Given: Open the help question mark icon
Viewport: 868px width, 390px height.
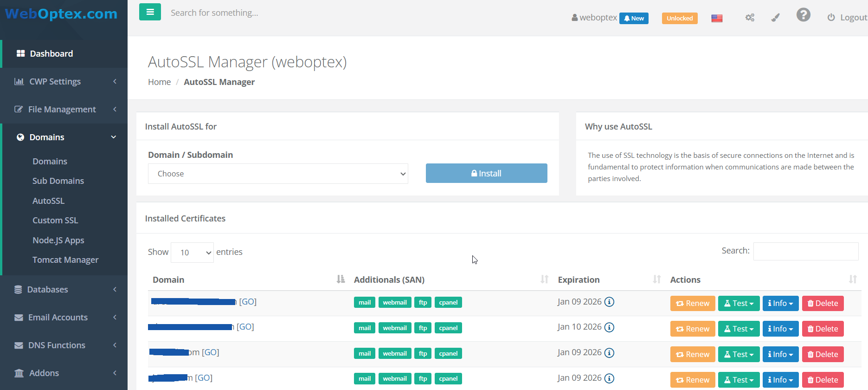Looking at the screenshot, I should point(803,15).
